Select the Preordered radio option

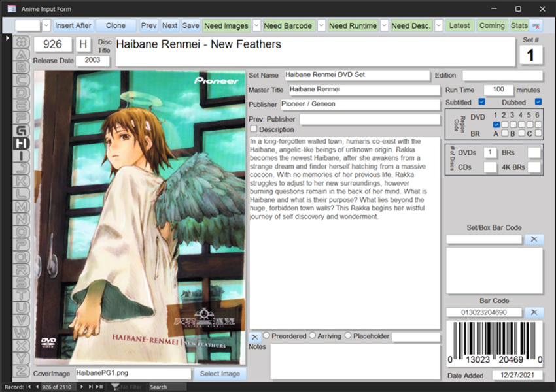(x=267, y=335)
